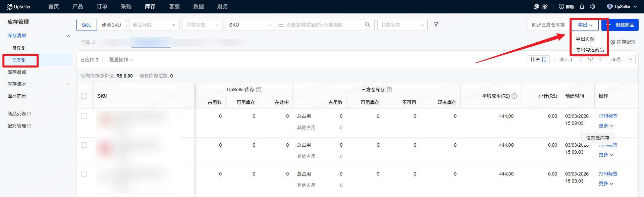Open the apps grid icon
The image size is (644, 197).
(x=545, y=7)
